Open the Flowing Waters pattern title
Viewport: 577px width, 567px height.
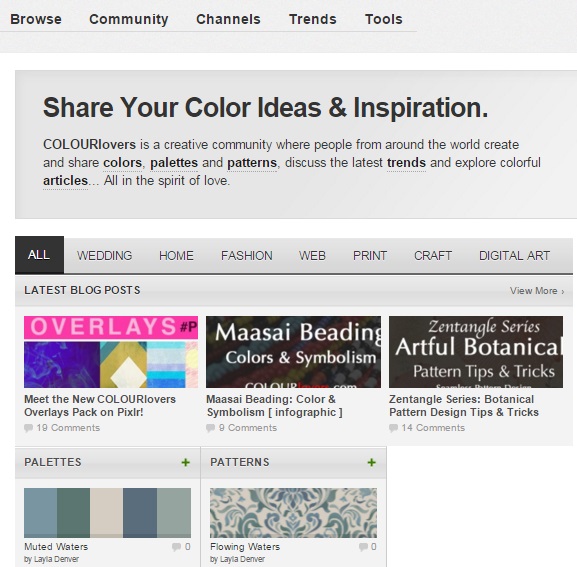pos(245,547)
